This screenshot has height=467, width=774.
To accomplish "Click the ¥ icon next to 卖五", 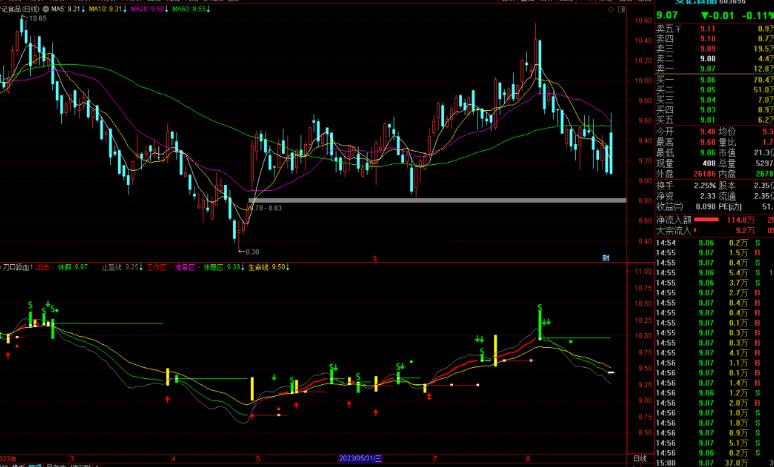I will click(678, 29).
